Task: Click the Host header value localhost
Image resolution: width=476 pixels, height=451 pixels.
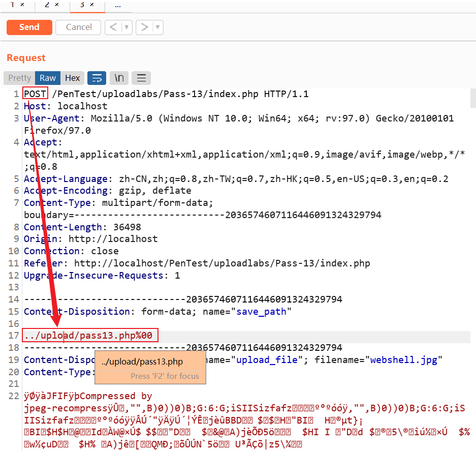Action: [x=83, y=106]
